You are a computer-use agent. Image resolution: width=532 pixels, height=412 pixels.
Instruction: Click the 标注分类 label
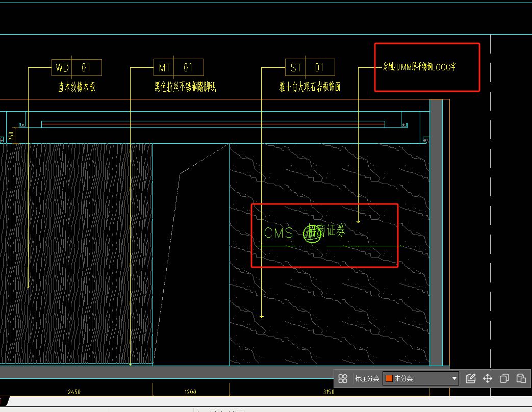click(367, 378)
